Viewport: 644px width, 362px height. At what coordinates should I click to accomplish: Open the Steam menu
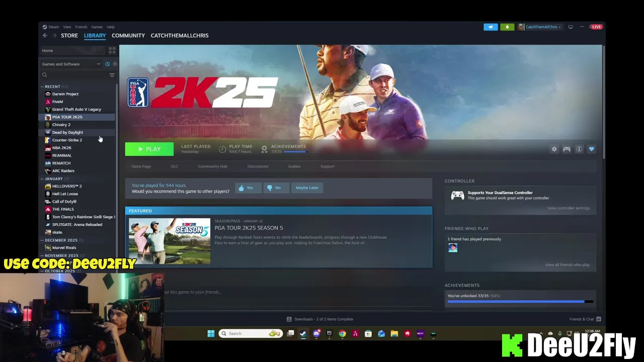click(x=51, y=27)
